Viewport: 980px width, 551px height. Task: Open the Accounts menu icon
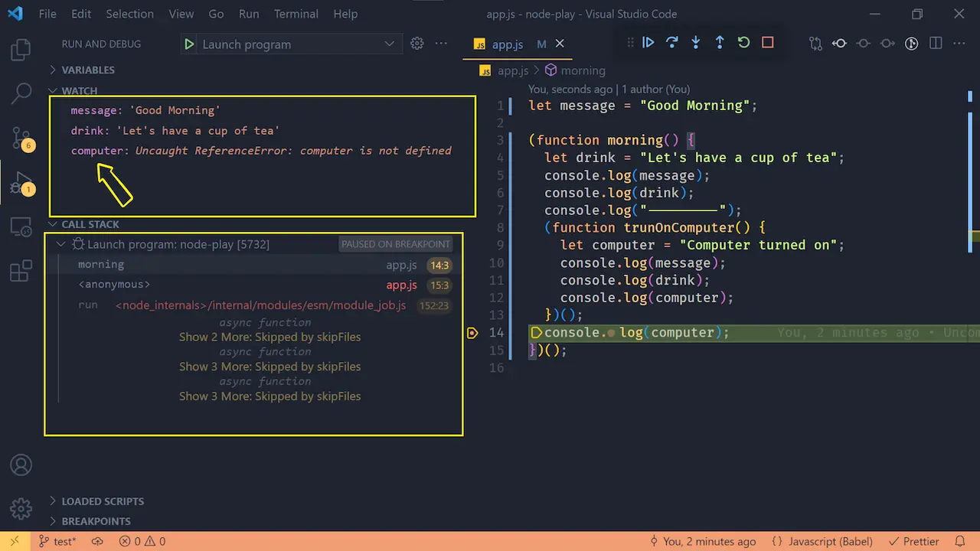(21, 465)
